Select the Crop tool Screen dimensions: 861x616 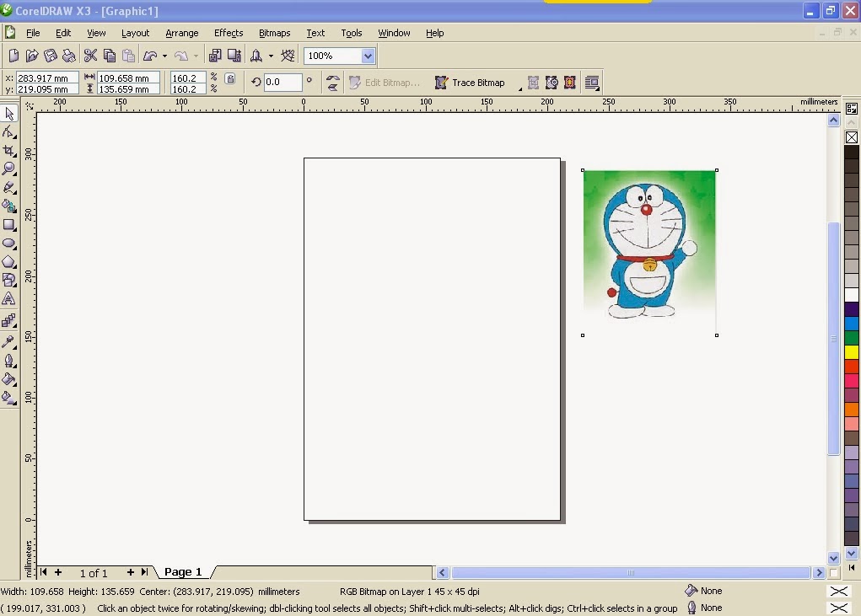pos(9,151)
